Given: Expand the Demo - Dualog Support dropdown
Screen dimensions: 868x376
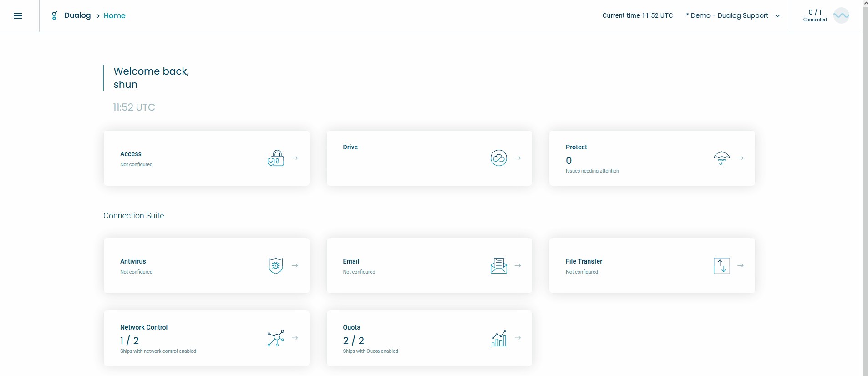Looking at the screenshot, I should coord(733,15).
